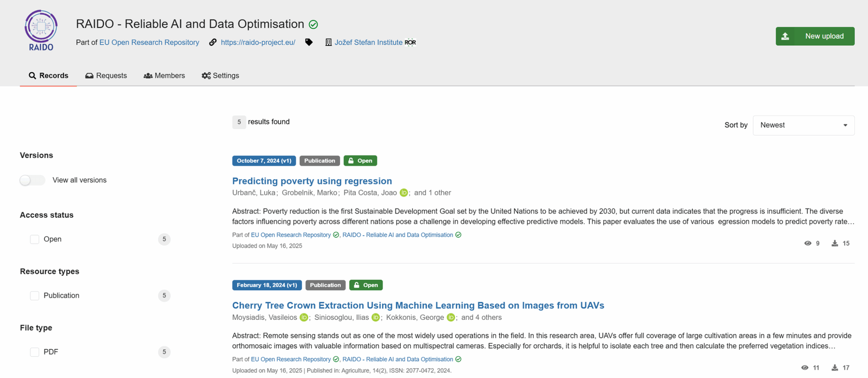Viewport: 868px width, 378px height.
Task: Open the Sort by Newest dropdown
Action: pos(803,125)
